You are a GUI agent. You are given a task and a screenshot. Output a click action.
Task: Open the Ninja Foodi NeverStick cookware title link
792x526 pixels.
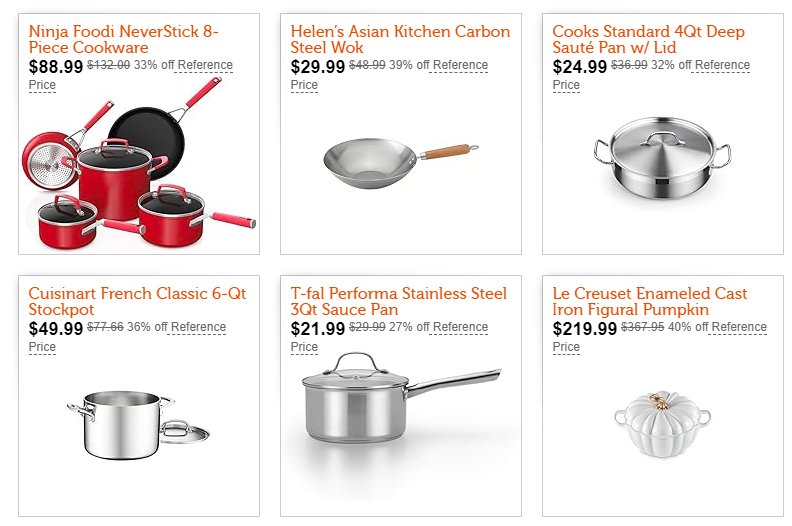pyautogui.click(x=124, y=39)
